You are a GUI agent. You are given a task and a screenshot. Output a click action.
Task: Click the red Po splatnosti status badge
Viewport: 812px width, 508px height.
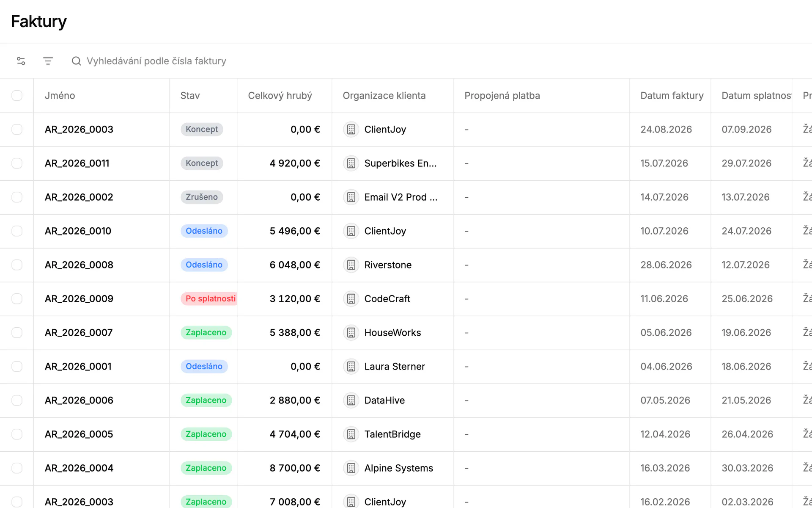[x=209, y=299]
